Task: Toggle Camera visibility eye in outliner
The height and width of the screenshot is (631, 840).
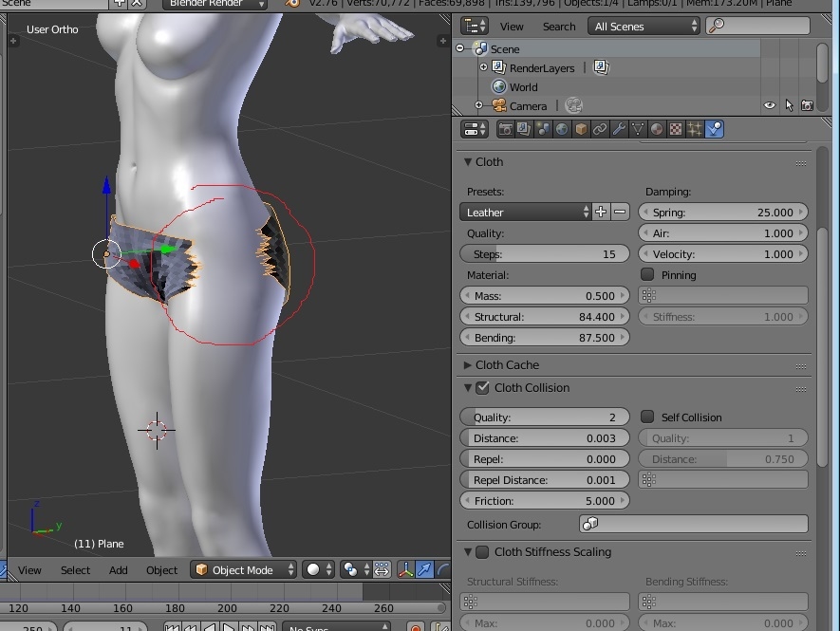Action: pyautogui.click(x=770, y=106)
